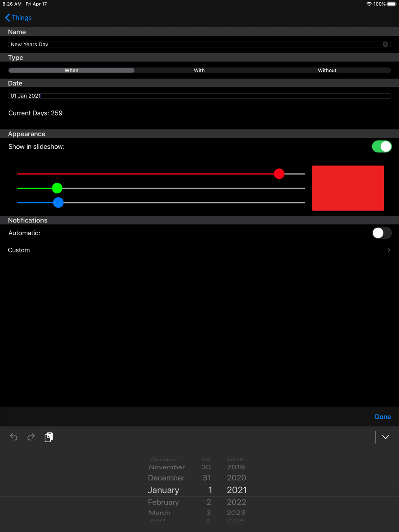Pick February in the month wheel
Screen dimensions: 399x532
[x=163, y=502]
